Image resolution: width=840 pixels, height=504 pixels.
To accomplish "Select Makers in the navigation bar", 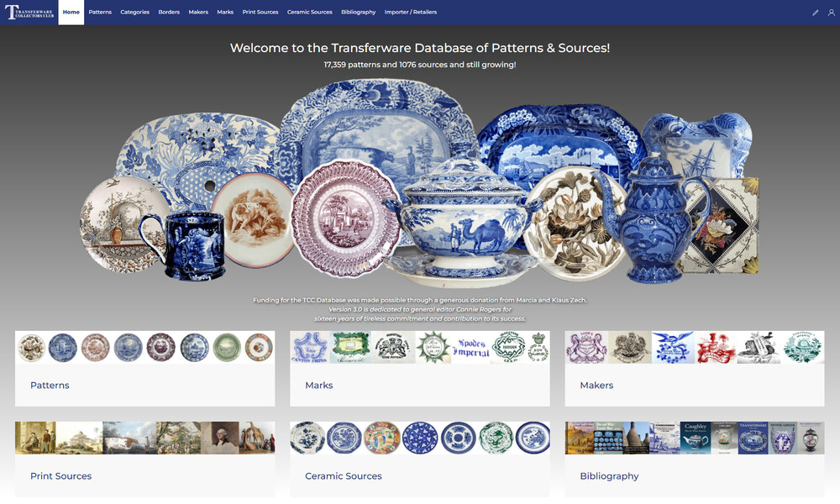I will tap(198, 13).
